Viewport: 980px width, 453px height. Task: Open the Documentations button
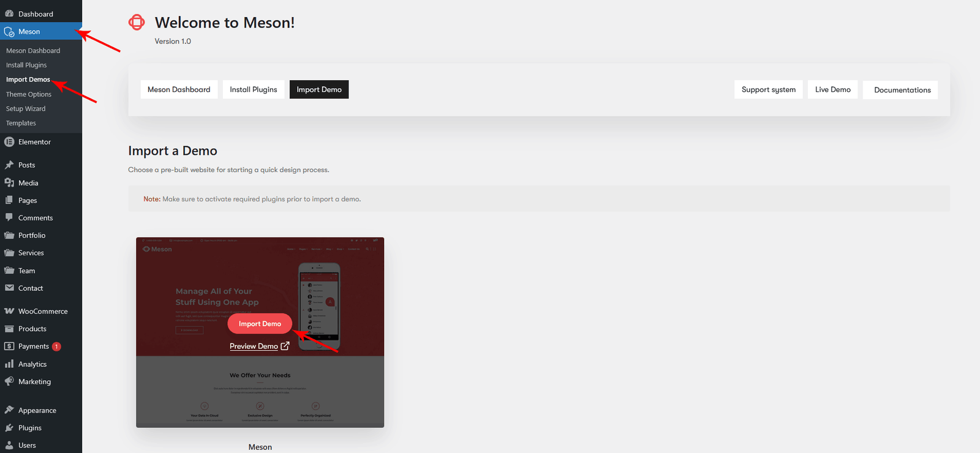pyautogui.click(x=902, y=90)
